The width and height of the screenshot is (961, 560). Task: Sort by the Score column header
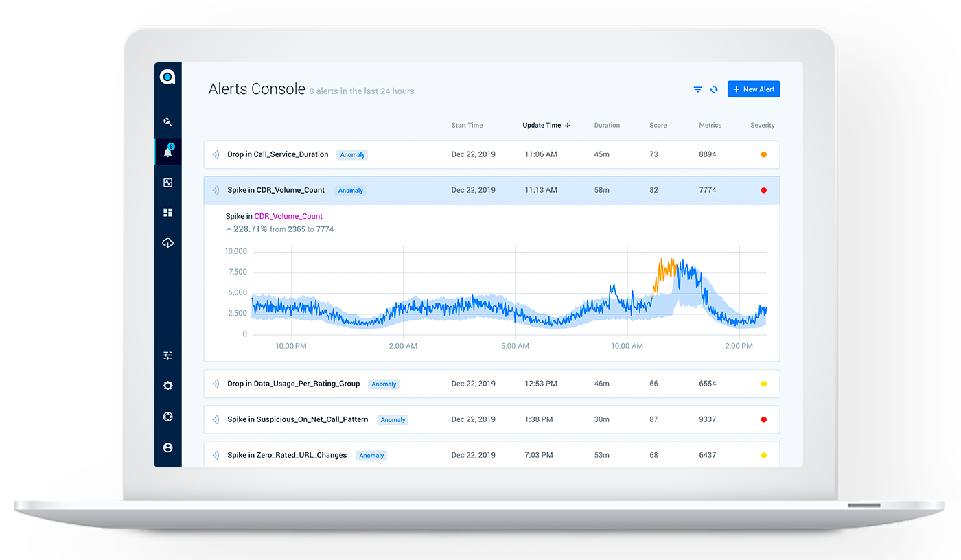coord(658,126)
